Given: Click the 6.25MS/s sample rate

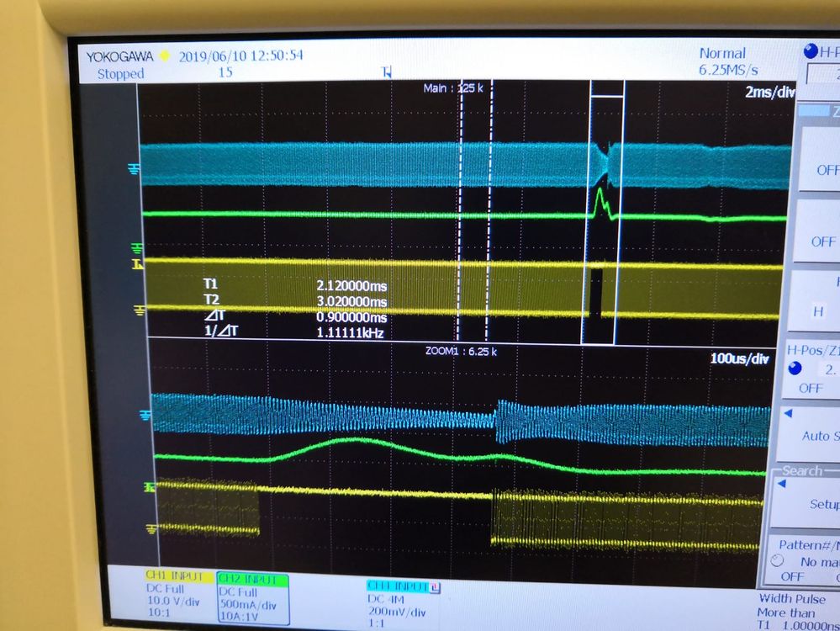Looking at the screenshot, I should 728,70.
